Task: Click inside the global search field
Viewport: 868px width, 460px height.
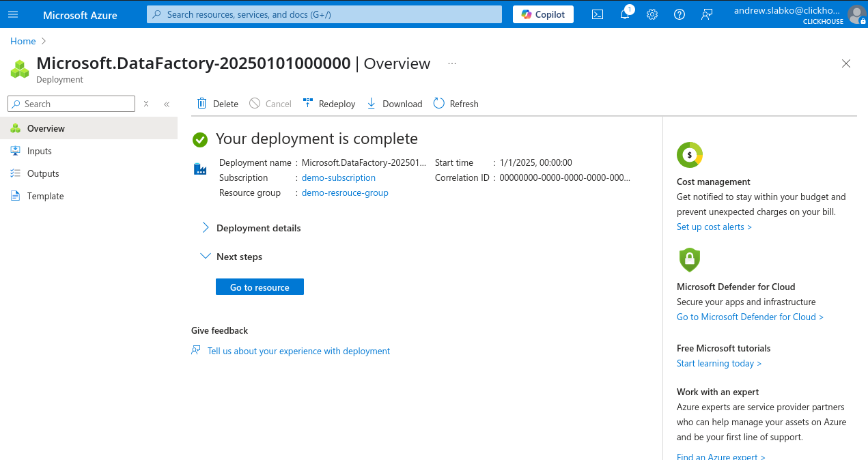Action: pos(324,14)
